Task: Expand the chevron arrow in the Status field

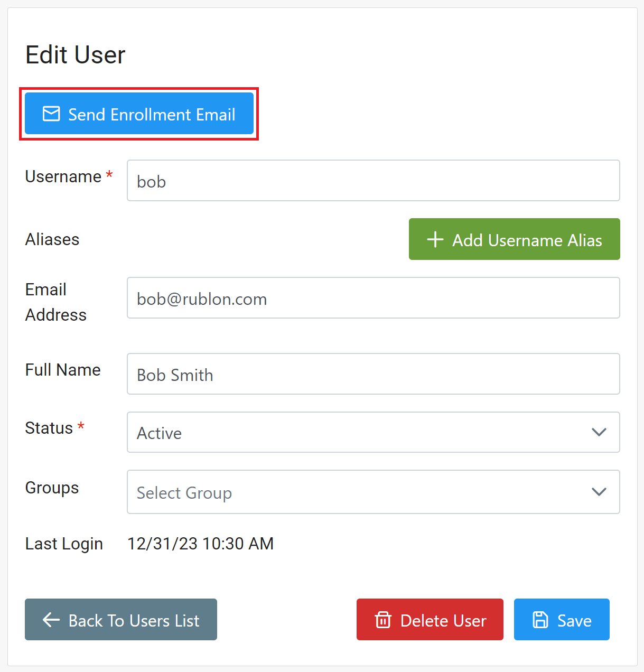Action: pyautogui.click(x=599, y=432)
